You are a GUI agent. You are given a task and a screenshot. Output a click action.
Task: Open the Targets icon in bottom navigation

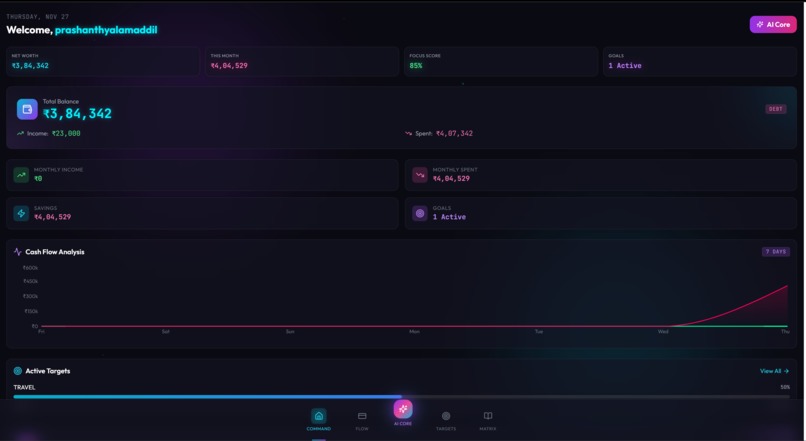coord(446,416)
